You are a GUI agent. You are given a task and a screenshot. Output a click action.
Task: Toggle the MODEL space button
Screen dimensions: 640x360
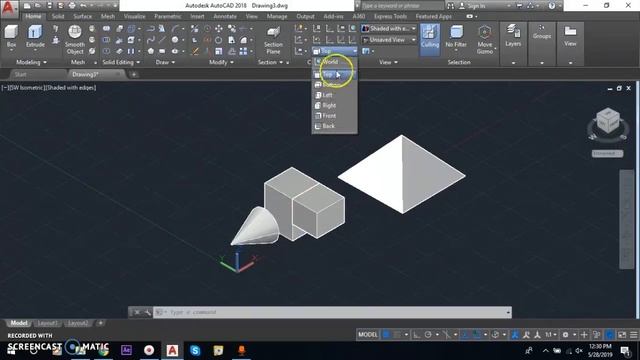[x=368, y=335]
